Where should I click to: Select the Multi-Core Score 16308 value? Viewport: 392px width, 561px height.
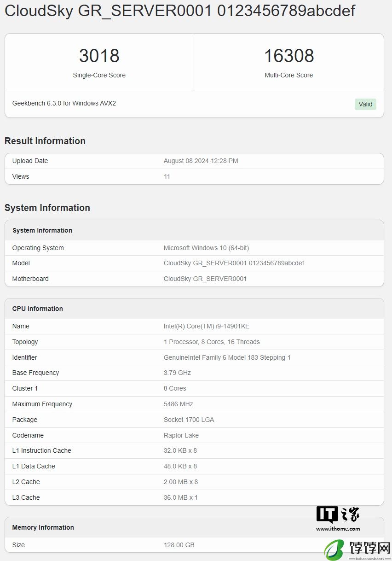click(x=289, y=56)
